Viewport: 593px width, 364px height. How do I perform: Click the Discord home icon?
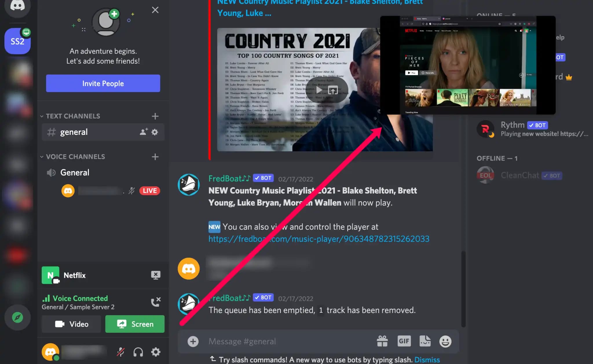(x=17, y=6)
